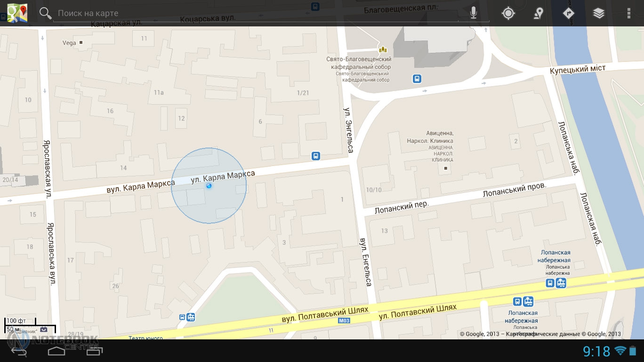Type in the 'Поиск на карте' search field

pyautogui.click(x=254, y=13)
